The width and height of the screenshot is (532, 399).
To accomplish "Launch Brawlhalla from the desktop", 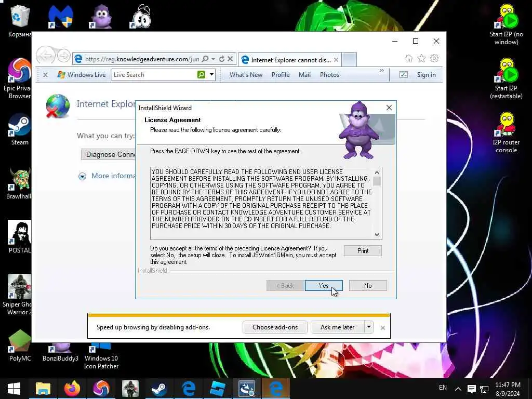I will (19, 184).
